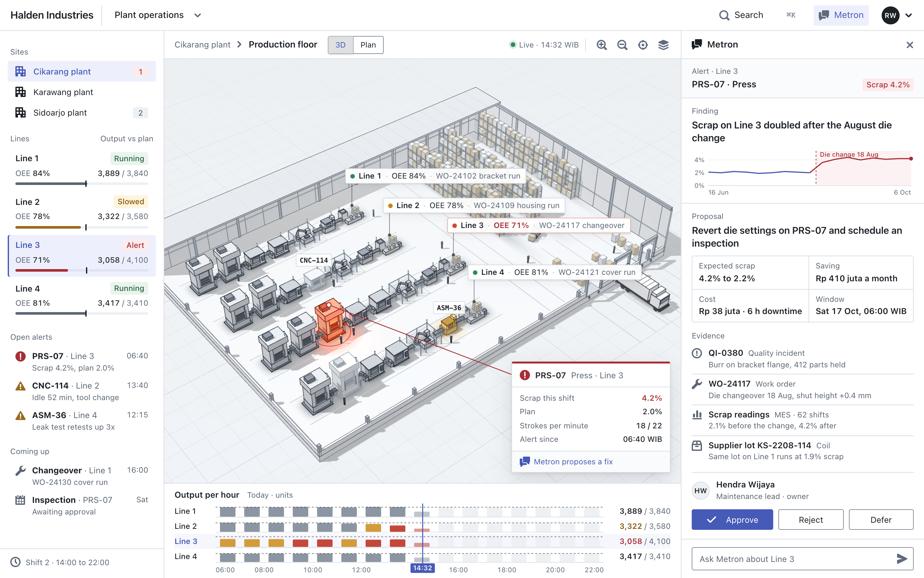This screenshot has width=924, height=578.
Task: Click the ASM-36 warning triangle icon
Action: tap(20, 415)
